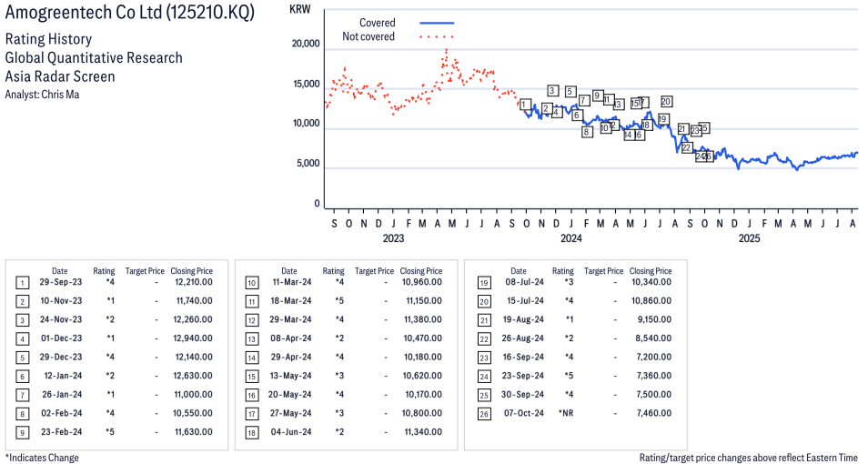868x464 pixels.
Task: Click the 10,000 y-axis label
Action: [x=306, y=124]
